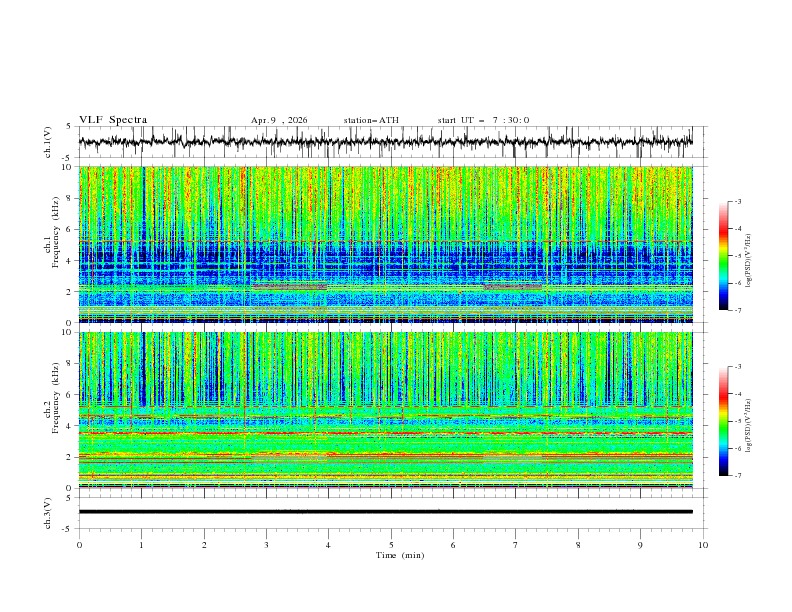This screenshot has width=792, height=612.
Task: Click the ch.1 spectrogram panel
Action: [x=385, y=244]
